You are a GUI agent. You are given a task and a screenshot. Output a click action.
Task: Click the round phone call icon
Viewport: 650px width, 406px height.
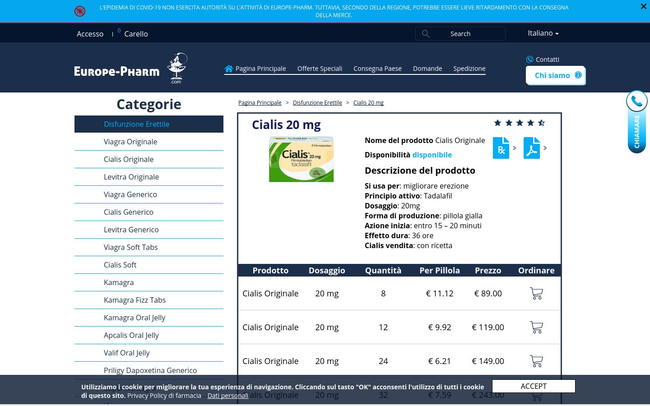point(637,101)
